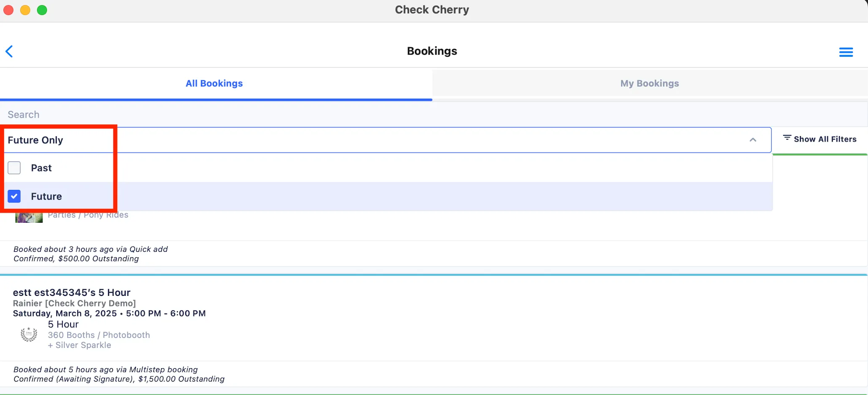Open the estt est345345's 5 Hour booking
The image size is (868, 395).
[x=72, y=292]
